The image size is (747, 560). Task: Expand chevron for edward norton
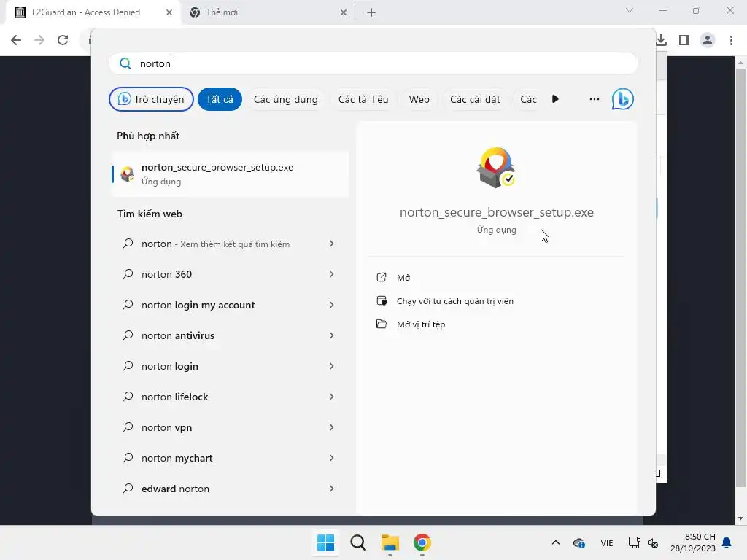point(332,489)
